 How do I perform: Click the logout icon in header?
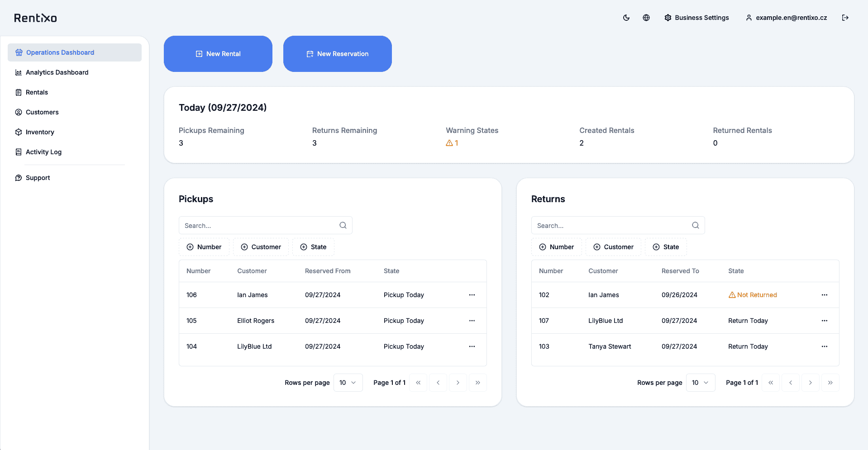845,18
